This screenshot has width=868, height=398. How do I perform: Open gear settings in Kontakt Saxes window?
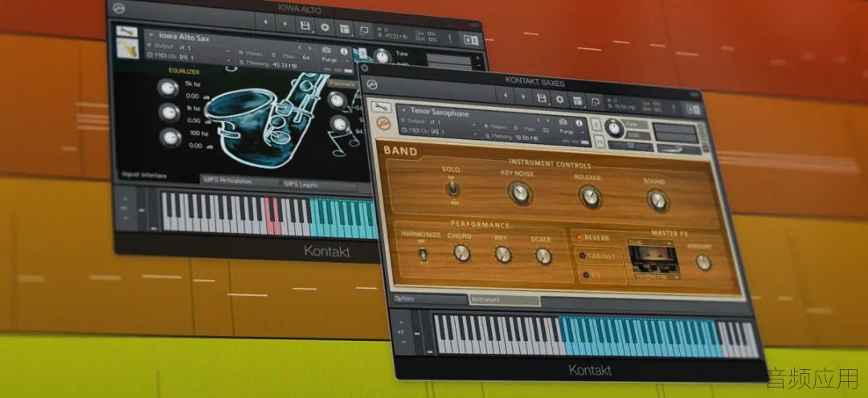559,99
